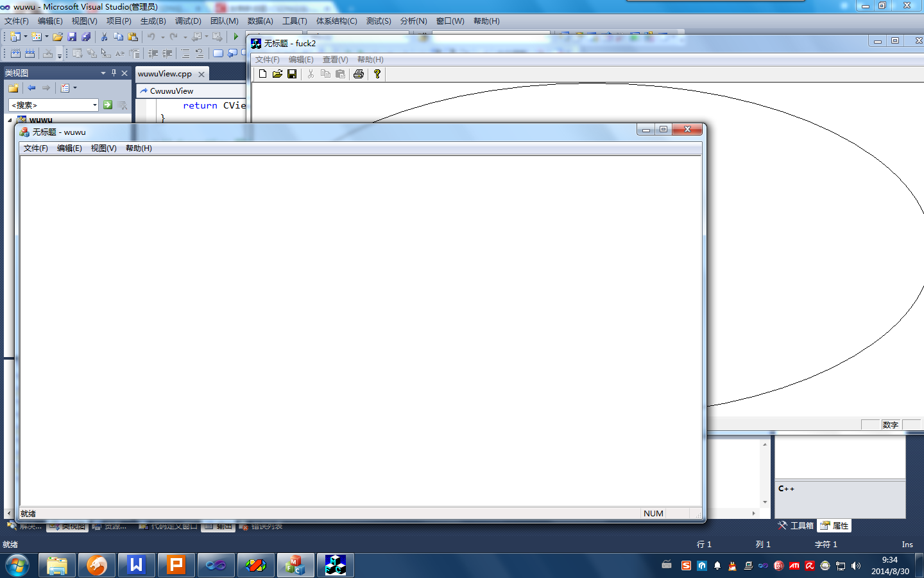
Task: Click vertical scrollbar down arrow in output pane
Action: coord(765,502)
